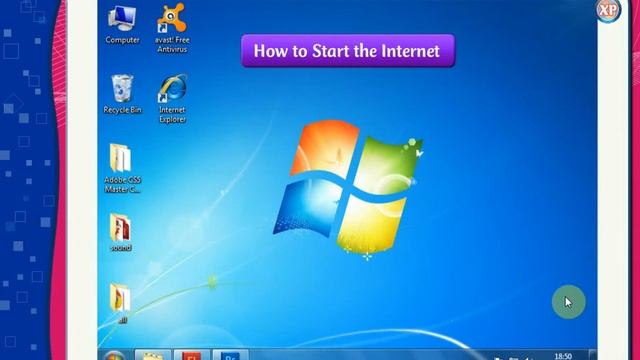The image size is (640, 360).
Task: Open the Windows Start button
Action: click(x=114, y=356)
